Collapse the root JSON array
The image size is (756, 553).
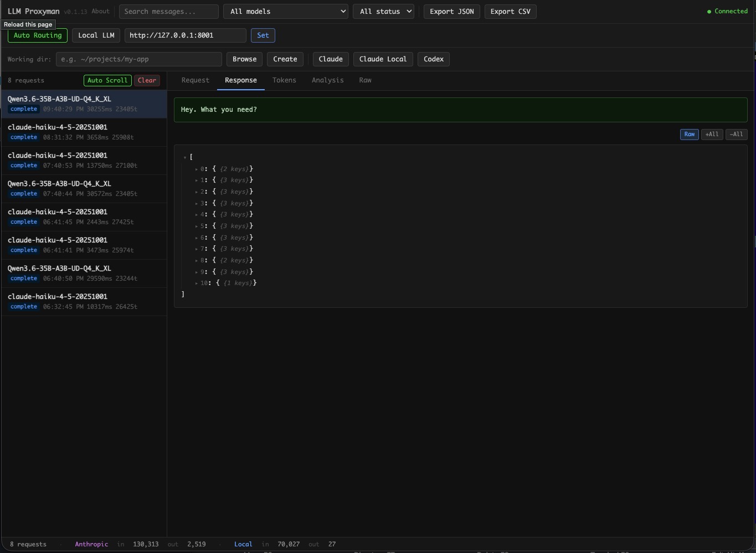point(185,158)
